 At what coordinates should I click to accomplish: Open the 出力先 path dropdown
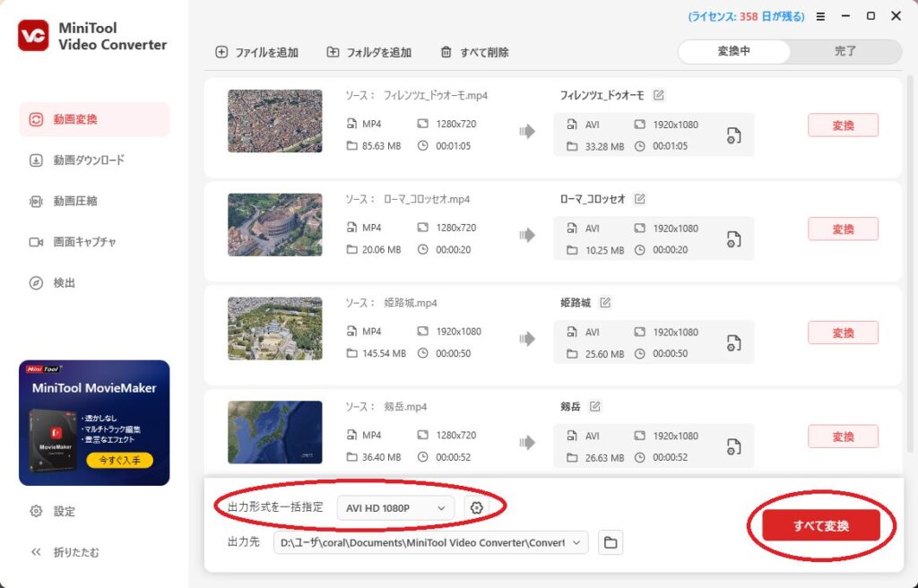tap(430, 542)
